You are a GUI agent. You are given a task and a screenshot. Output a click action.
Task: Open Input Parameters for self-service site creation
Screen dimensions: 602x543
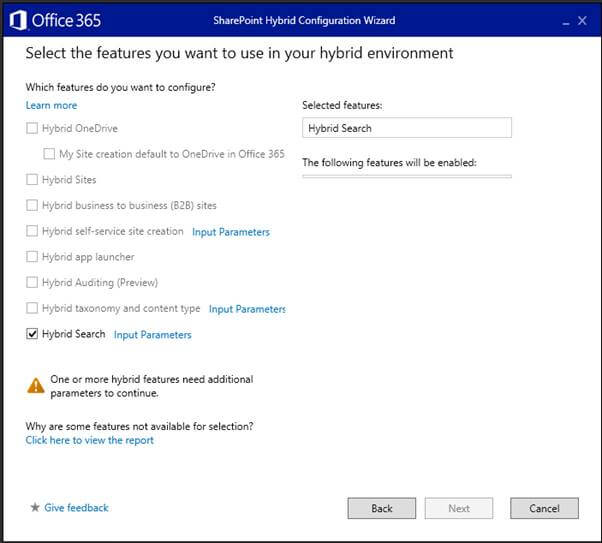point(231,232)
